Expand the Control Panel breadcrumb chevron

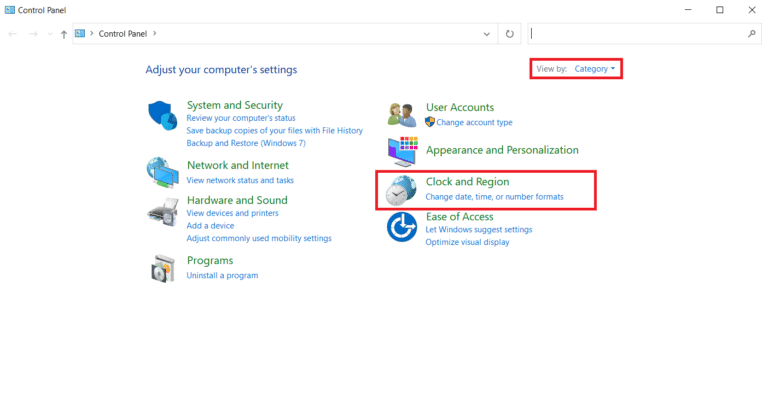153,34
